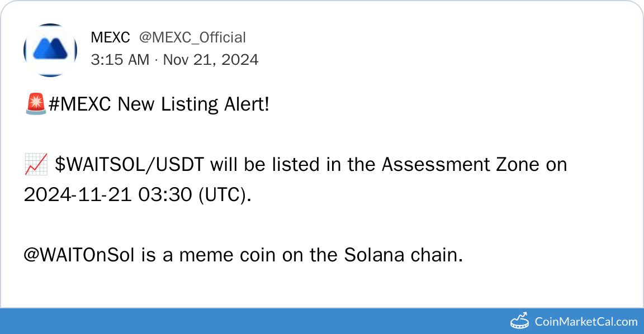Click the 2024-11-21 listing date text
This screenshot has height=334, width=644.
77,195
